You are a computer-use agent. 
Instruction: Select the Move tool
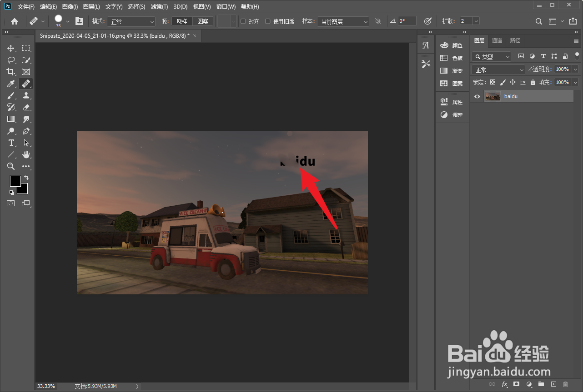click(11, 48)
